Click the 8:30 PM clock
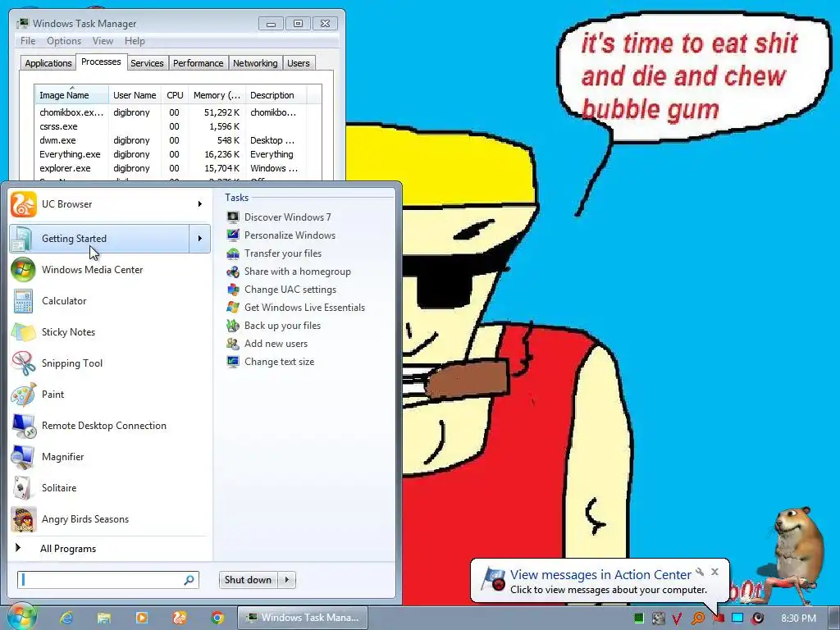Image resolution: width=840 pixels, height=630 pixels. point(798,619)
